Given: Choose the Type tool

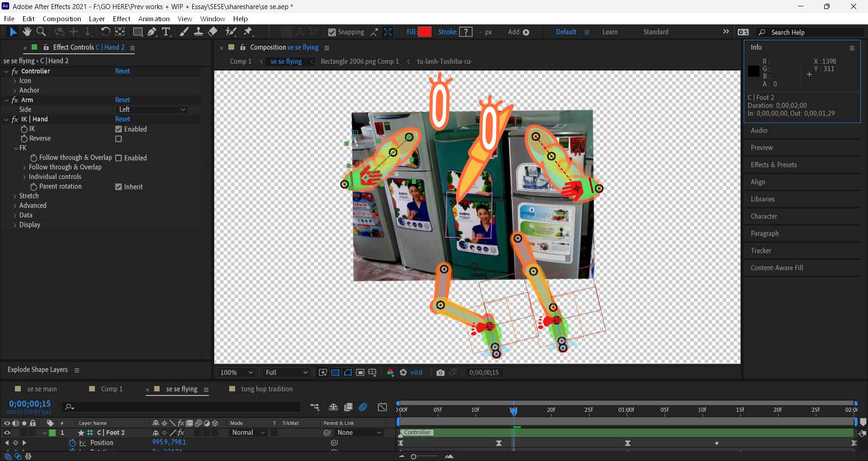Looking at the screenshot, I should [166, 32].
